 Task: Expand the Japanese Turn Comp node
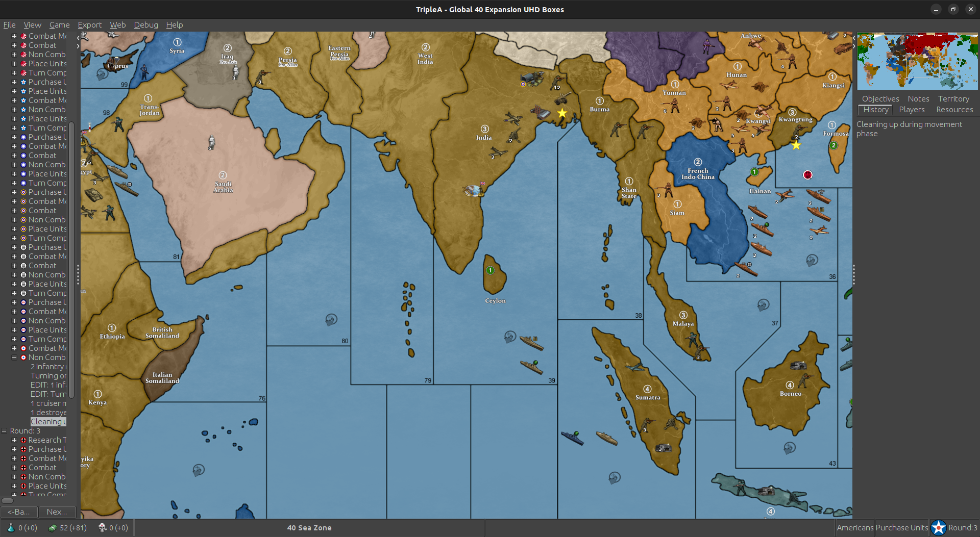(14, 73)
